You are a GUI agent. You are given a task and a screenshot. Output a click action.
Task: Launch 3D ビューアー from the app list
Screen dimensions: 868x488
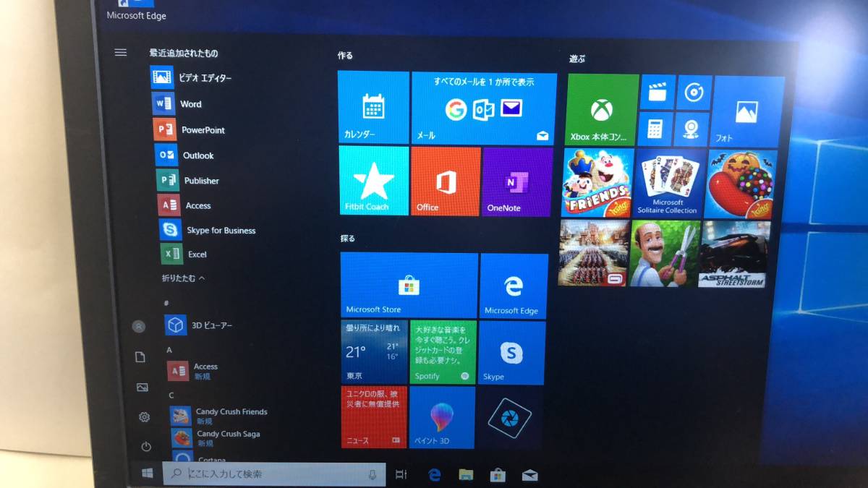click(x=199, y=325)
